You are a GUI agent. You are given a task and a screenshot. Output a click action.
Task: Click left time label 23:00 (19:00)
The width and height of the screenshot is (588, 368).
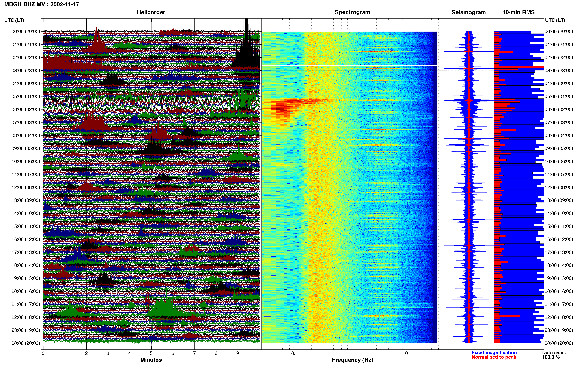(26, 330)
